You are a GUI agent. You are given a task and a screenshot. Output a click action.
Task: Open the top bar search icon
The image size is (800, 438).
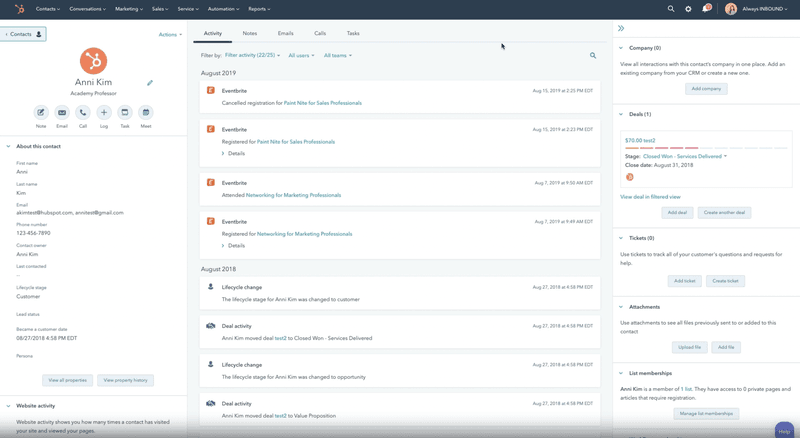(671, 9)
